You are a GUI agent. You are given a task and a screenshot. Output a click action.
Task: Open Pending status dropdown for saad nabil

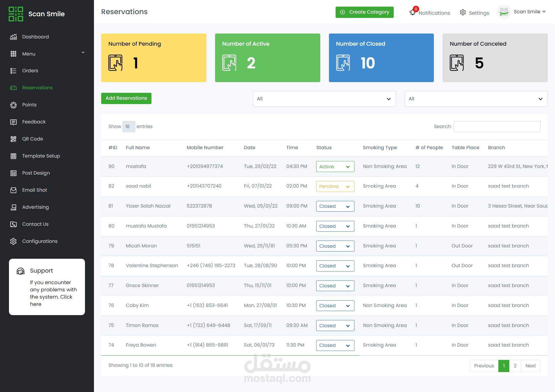pyautogui.click(x=335, y=186)
